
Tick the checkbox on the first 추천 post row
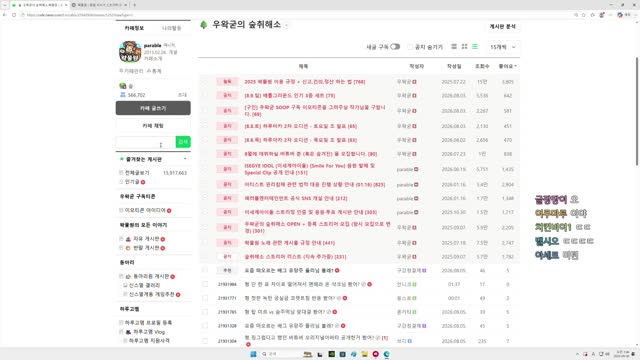[205, 270]
